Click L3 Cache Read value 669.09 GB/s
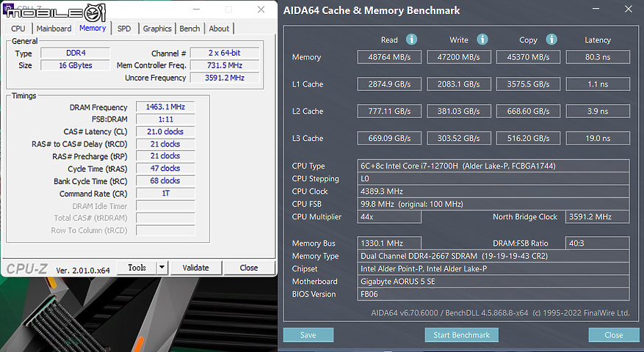The image size is (644, 352). click(x=389, y=139)
